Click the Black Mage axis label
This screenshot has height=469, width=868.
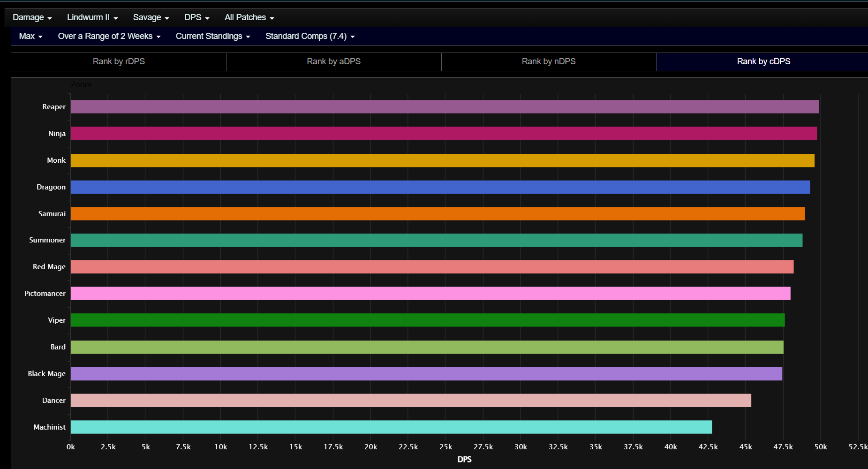click(x=46, y=374)
